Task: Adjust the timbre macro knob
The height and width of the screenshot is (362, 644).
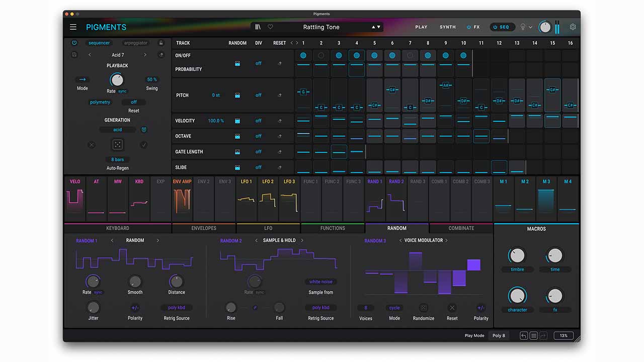Action: click(x=517, y=255)
